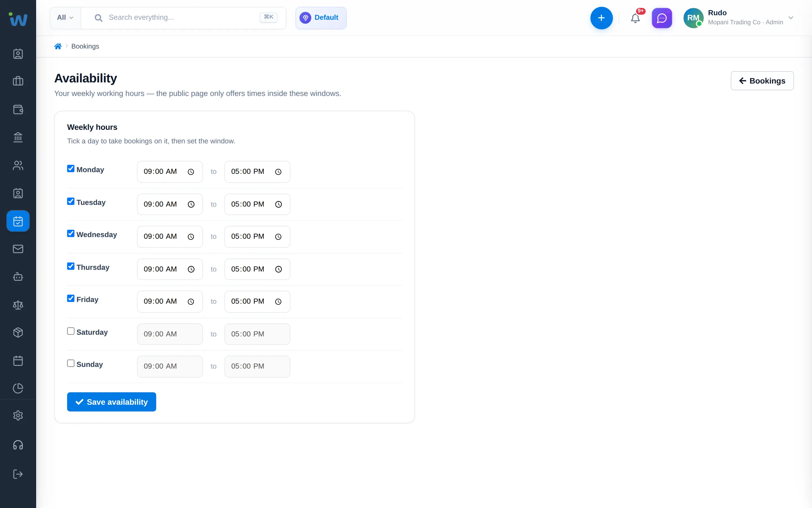Open Wednesday end time clock picker

(278, 237)
